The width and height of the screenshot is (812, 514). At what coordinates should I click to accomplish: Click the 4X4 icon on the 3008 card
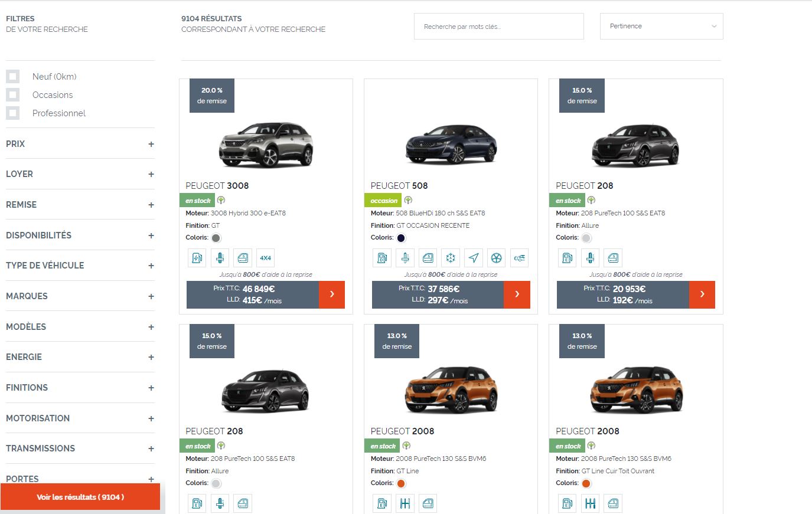[x=266, y=258]
